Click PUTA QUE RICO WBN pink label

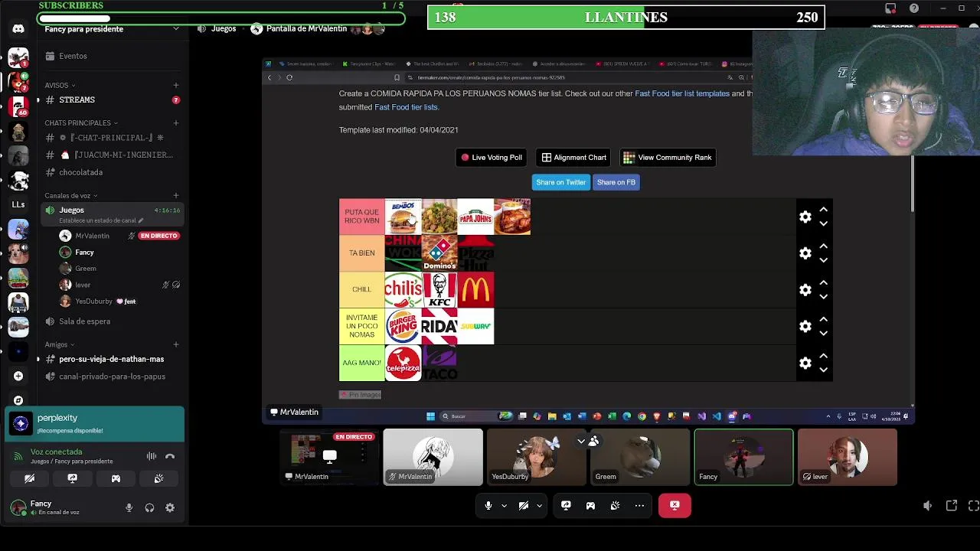(x=361, y=217)
